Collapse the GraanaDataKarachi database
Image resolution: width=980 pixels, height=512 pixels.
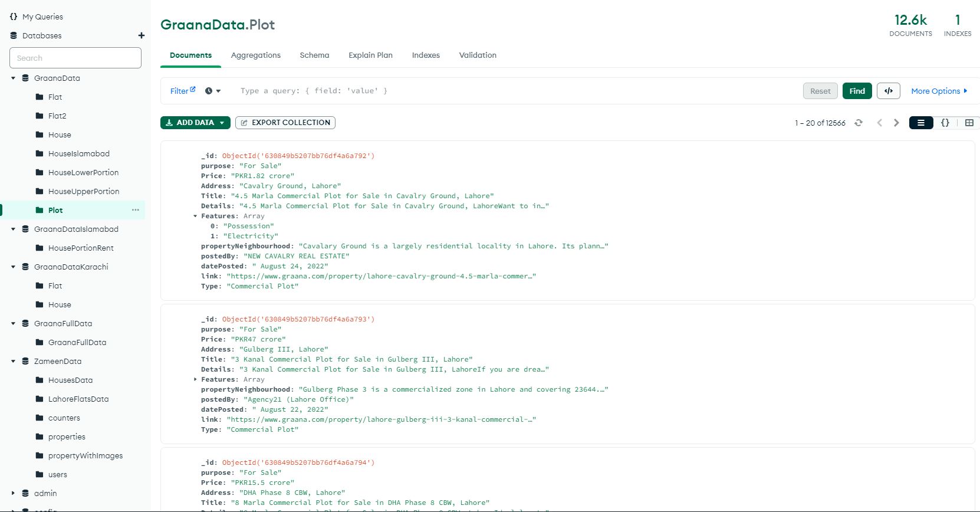[13, 267]
